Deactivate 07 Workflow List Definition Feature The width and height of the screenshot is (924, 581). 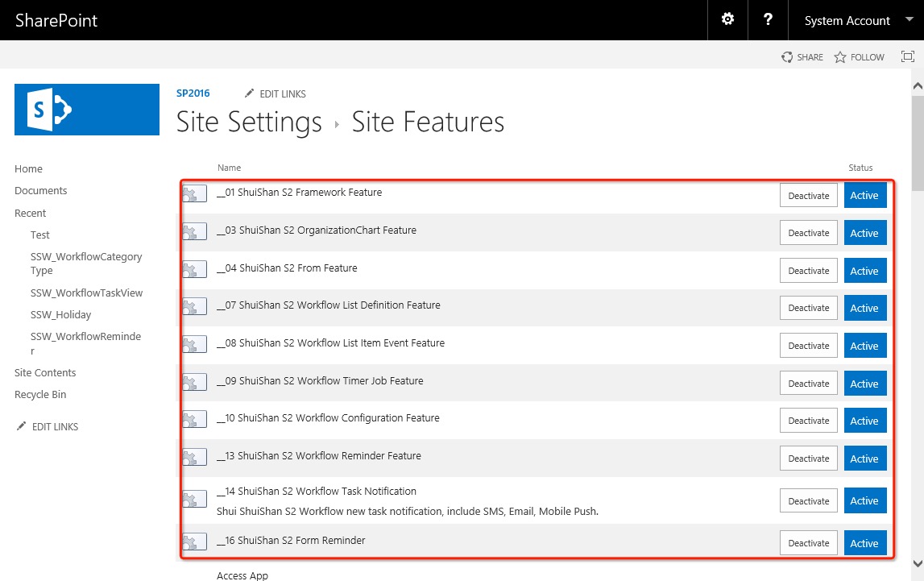809,308
